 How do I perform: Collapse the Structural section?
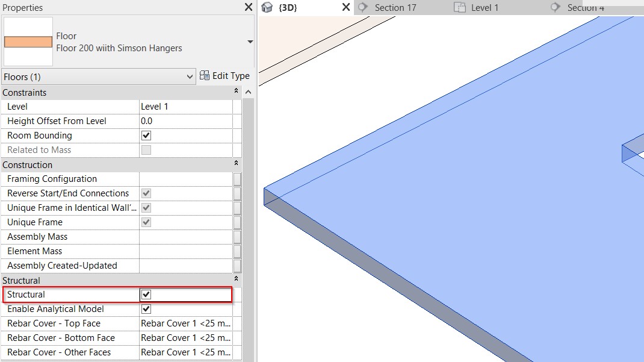pos(236,280)
